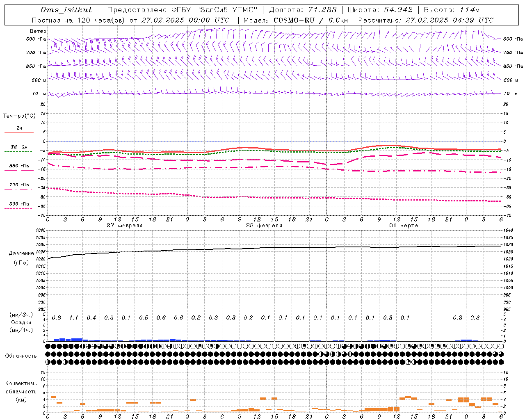Click the 'Долгота: 71.283' longitude value

click(x=303, y=10)
